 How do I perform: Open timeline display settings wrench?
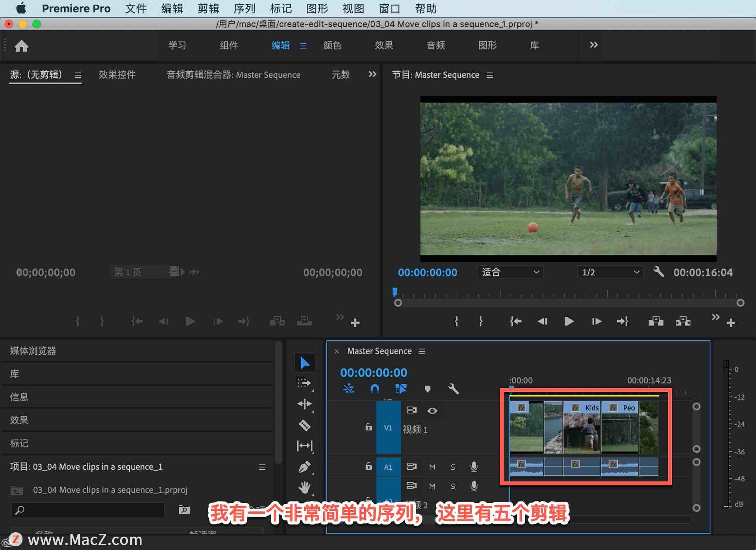pos(454,389)
